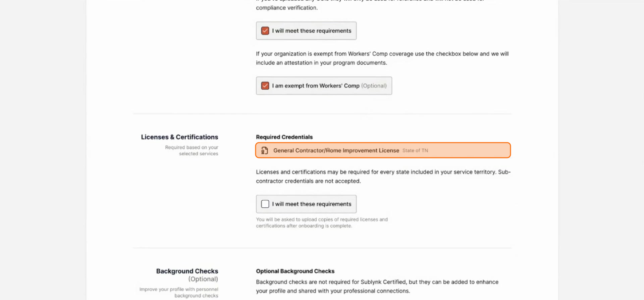Click the 'Required Credentials' heading
The height and width of the screenshot is (300, 644).
point(284,137)
